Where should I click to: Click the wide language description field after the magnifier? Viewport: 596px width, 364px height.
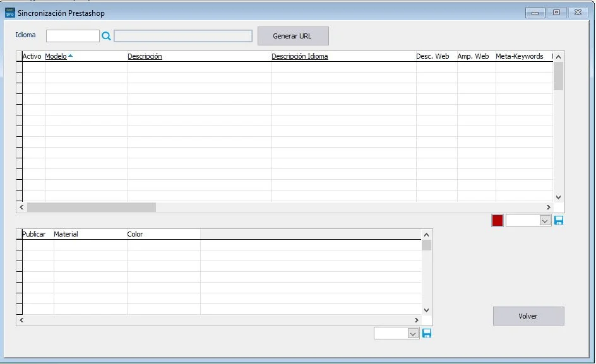click(183, 36)
